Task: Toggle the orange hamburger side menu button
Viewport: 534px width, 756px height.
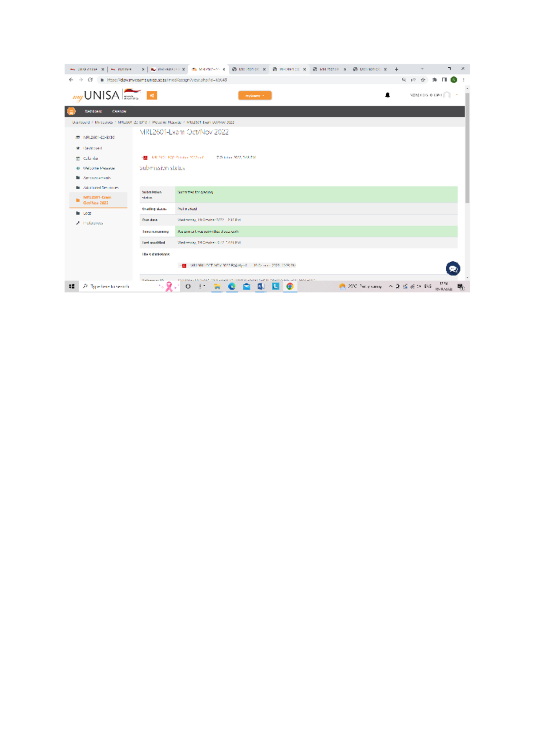Action: pyautogui.click(x=71, y=111)
